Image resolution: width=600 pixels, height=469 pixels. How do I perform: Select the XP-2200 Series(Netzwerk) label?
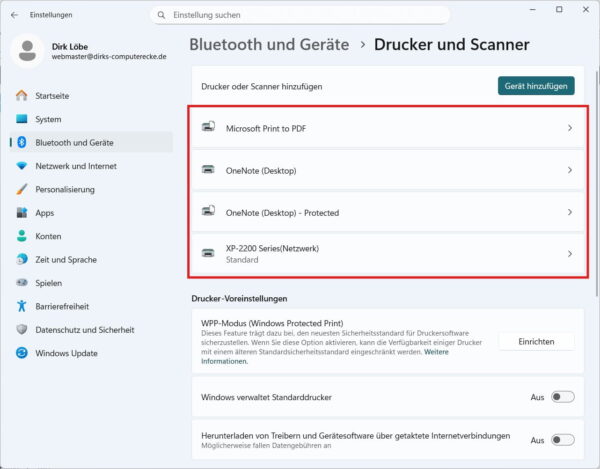click(x=272, y=249)
